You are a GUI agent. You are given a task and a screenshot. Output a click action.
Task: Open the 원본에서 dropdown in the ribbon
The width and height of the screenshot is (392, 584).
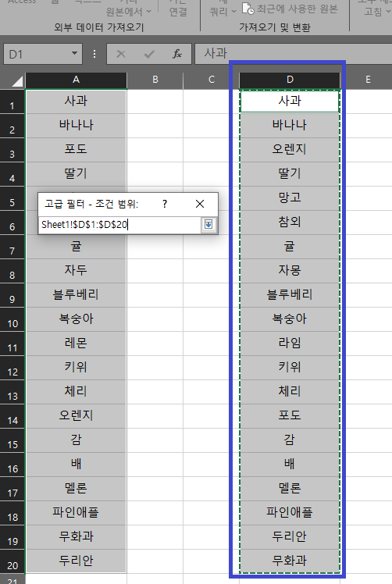click(129, 12)
